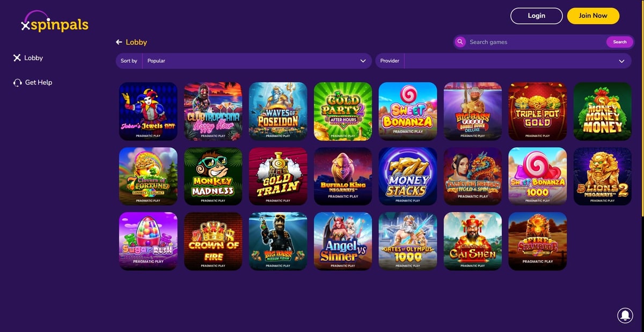Click the Join Now button
Viewport: 644px width, 332px height.
coord(593,16)
